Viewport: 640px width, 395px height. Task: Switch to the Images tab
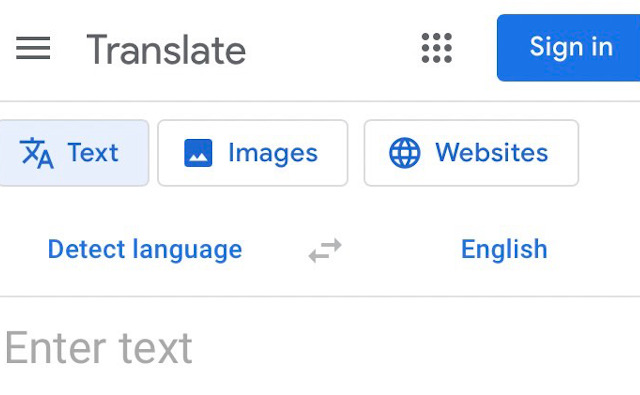[253, 153]
